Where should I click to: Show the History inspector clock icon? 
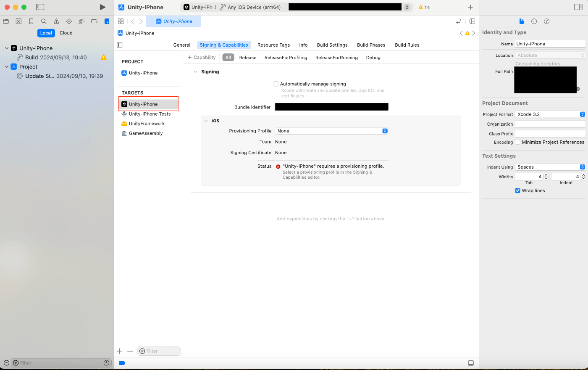click(534, 21)
